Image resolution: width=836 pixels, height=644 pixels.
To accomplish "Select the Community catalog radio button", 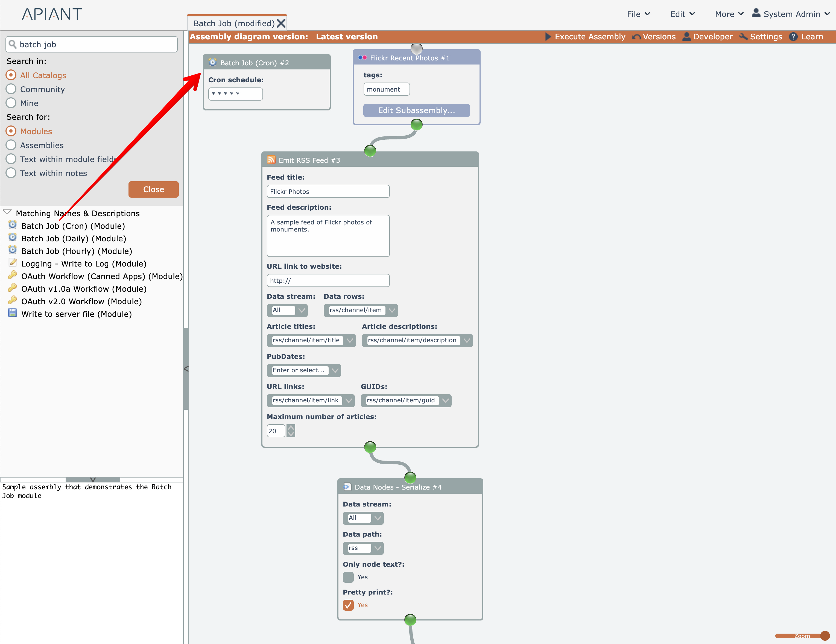I will click(x=11, y=89).
